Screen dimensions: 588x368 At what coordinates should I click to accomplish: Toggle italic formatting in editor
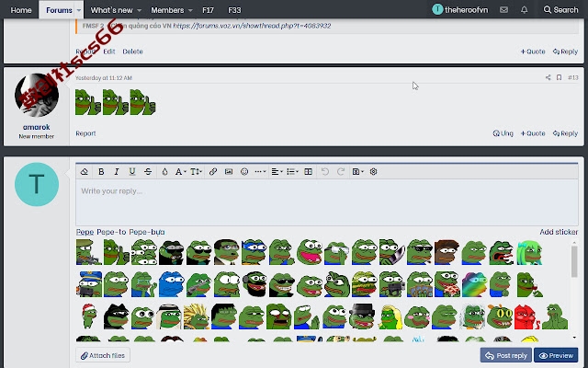[117, 172]
